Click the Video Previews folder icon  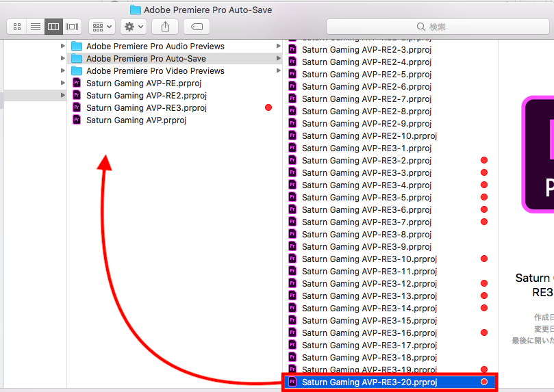tap(77, 71)
